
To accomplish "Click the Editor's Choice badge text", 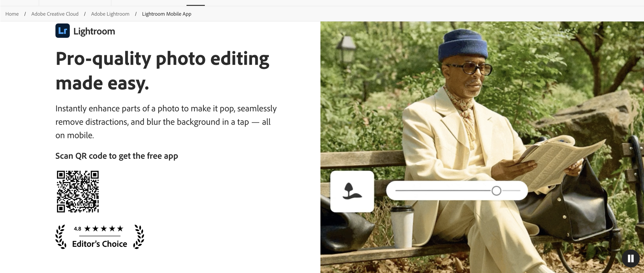I will coord(99,244).
